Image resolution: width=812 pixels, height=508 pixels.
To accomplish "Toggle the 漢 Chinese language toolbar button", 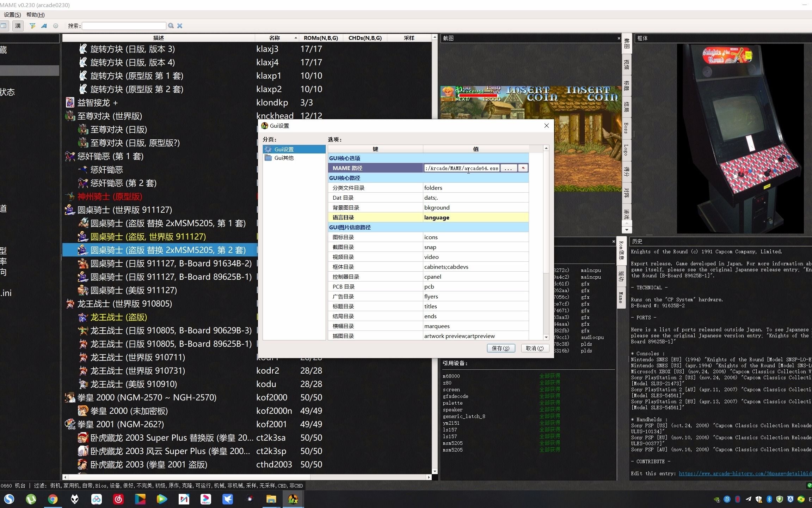I will (18, 26).
